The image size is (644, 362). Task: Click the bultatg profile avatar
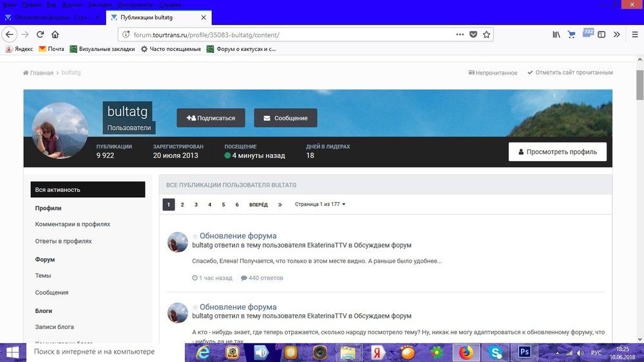click(60, 131)
